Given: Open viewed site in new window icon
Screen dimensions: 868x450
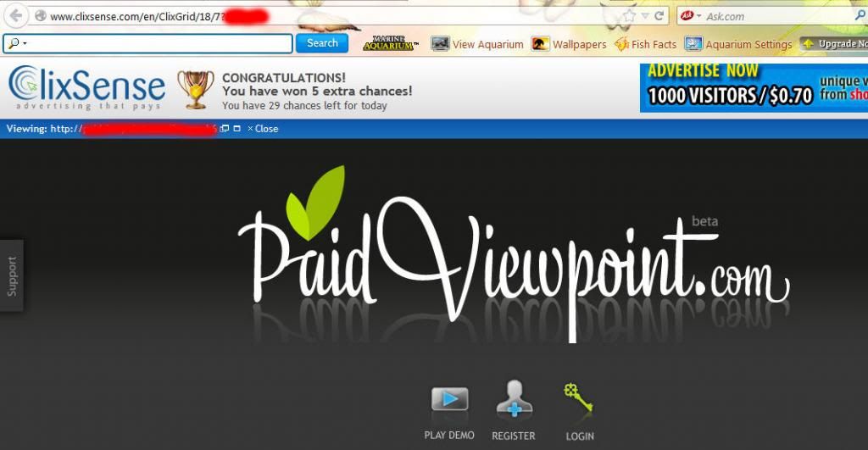Looking at the screenshot, I should point(224,129).
